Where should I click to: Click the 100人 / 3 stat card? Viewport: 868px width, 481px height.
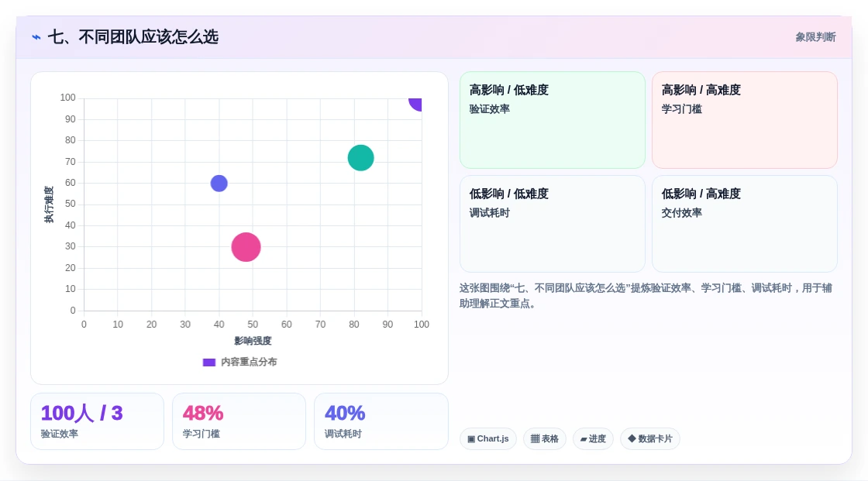(98, 421)
